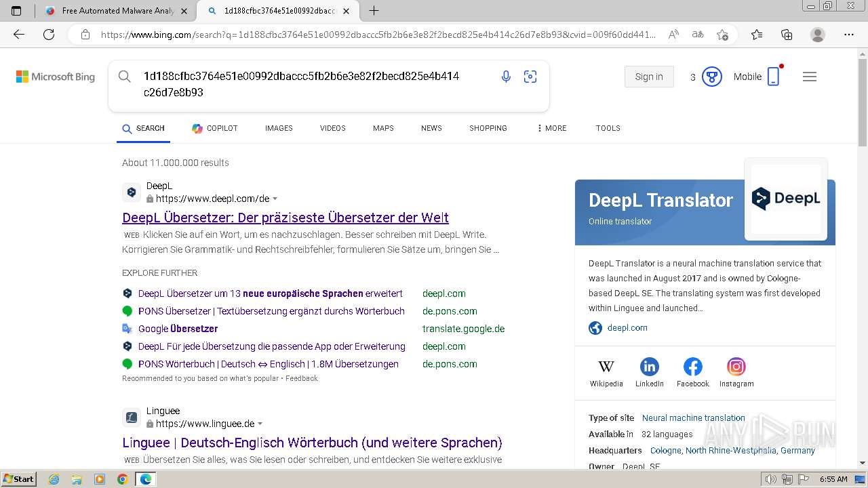Select the IMAGES tab
The height and width of the screenshot is (488, 868).
(x=279, y=128)
